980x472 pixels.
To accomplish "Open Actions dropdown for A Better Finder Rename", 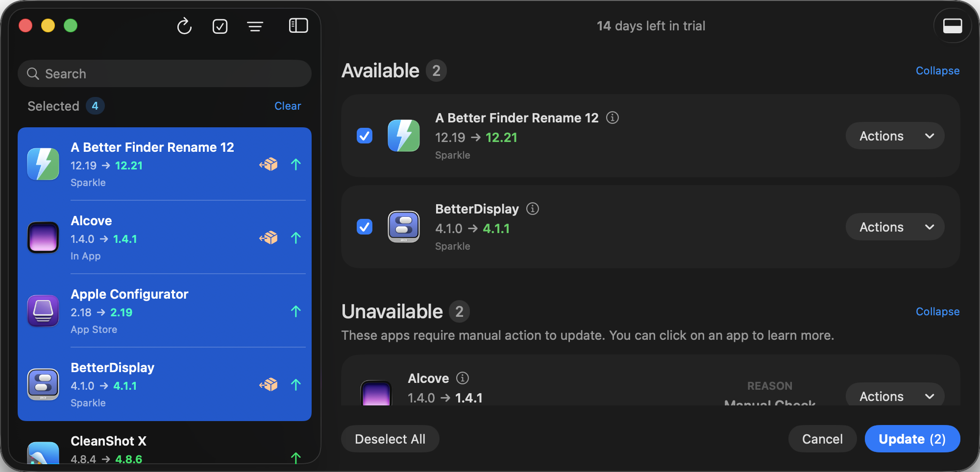I will [x=895, y=136].
